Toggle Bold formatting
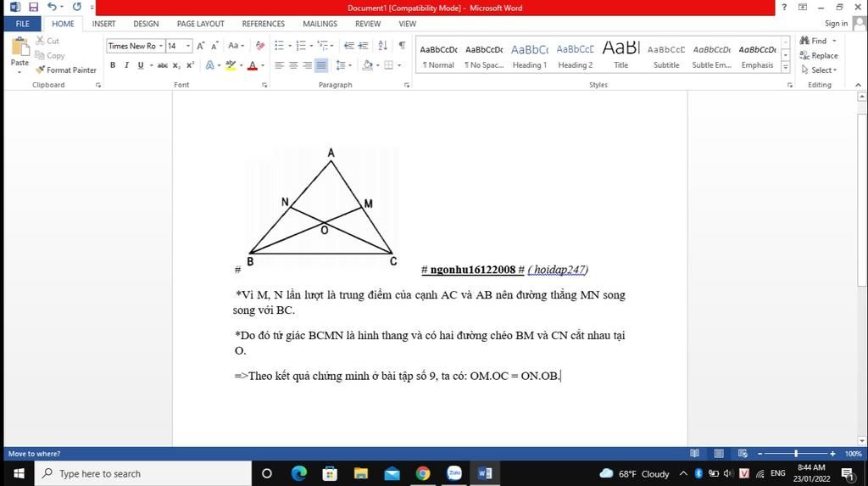The image size is (868, 486). (113, 65)
